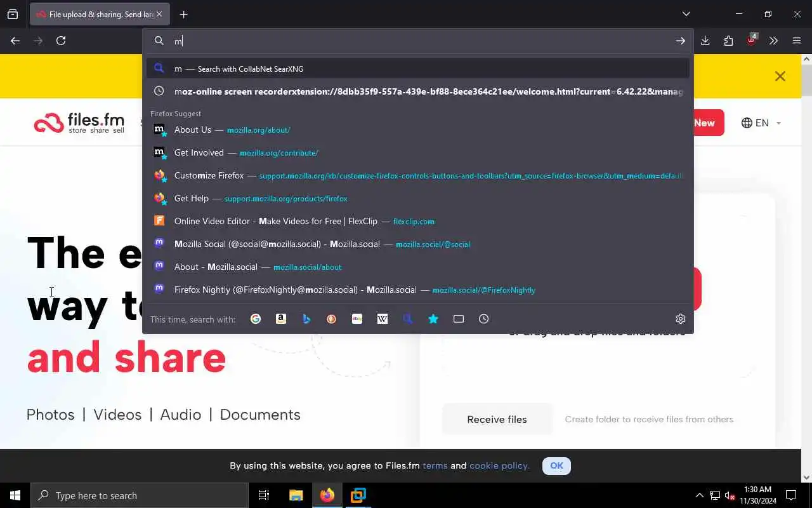Choose the 'Get Help' suggestion
Screen dimensions: 812x508
coord(418,198)
